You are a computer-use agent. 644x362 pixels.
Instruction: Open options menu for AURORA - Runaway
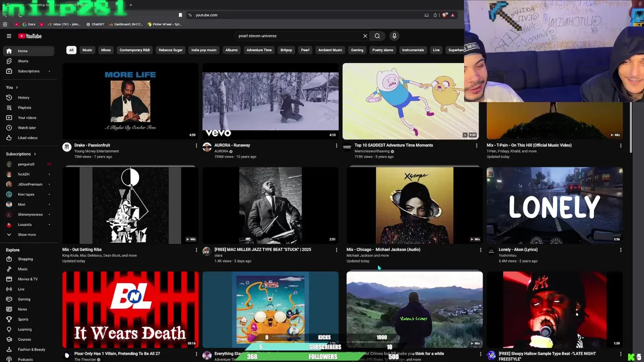click(337, 145)
